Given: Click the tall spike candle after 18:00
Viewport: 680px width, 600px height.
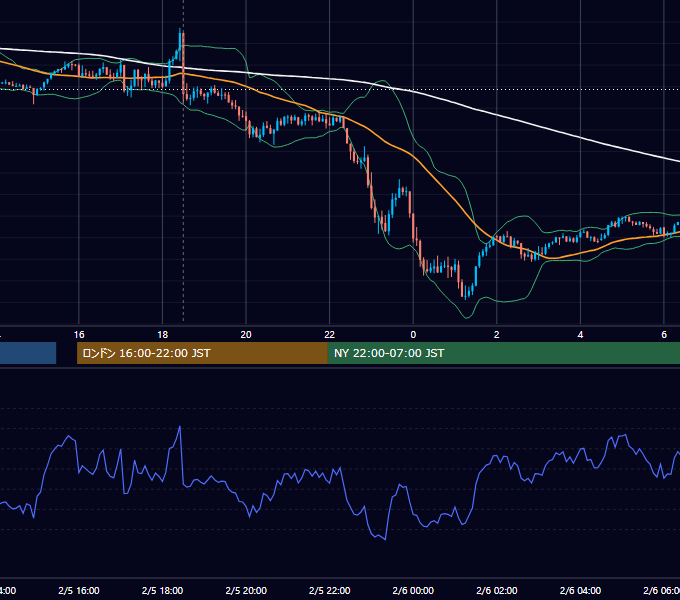Looking at the screenshot, I should coord(183,66).
